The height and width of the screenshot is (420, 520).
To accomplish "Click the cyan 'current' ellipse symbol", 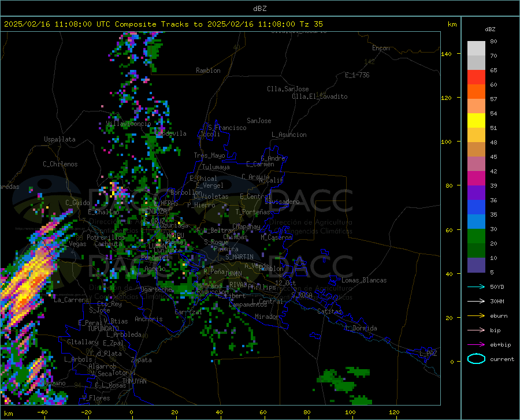I will pos(476,359).
